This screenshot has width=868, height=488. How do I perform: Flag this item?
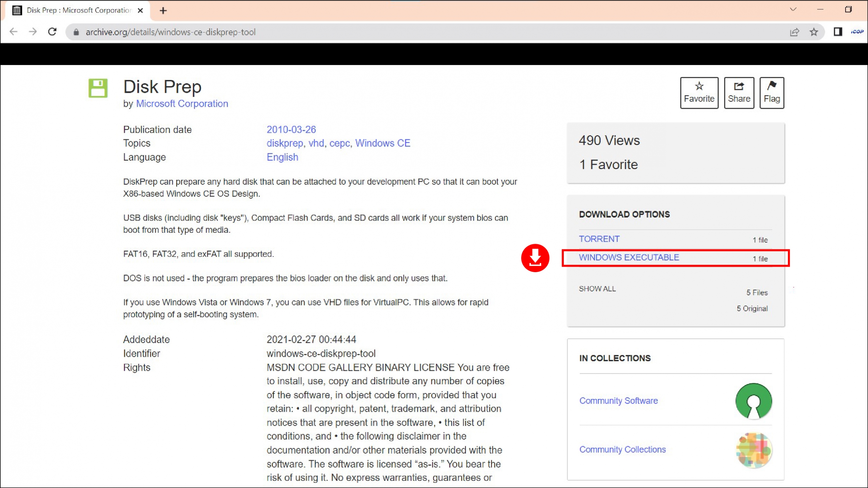tap(771, 93)
